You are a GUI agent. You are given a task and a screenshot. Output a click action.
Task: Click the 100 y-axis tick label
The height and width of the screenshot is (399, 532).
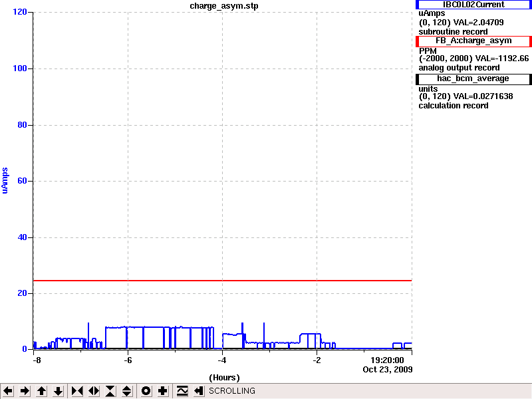(20, 68)
